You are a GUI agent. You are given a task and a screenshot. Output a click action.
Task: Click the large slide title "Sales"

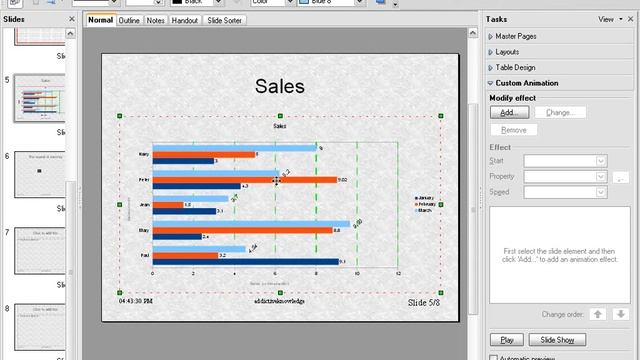280,86
